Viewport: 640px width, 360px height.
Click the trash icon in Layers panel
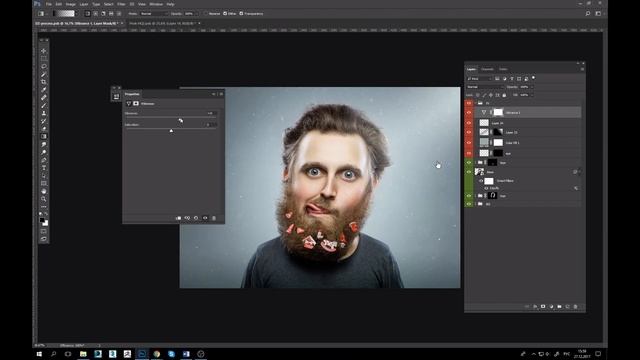pyautogui.click(x=576, y=307)
